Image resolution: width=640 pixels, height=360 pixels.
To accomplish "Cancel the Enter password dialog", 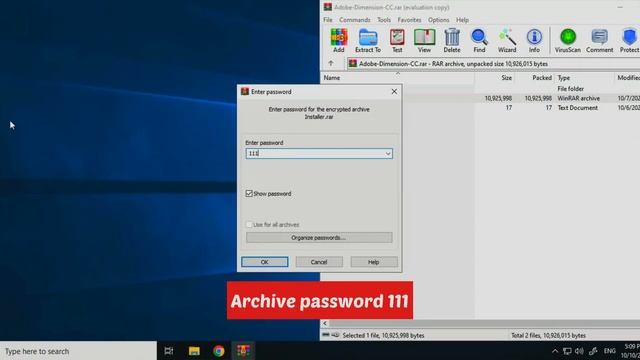I will 319,262.
